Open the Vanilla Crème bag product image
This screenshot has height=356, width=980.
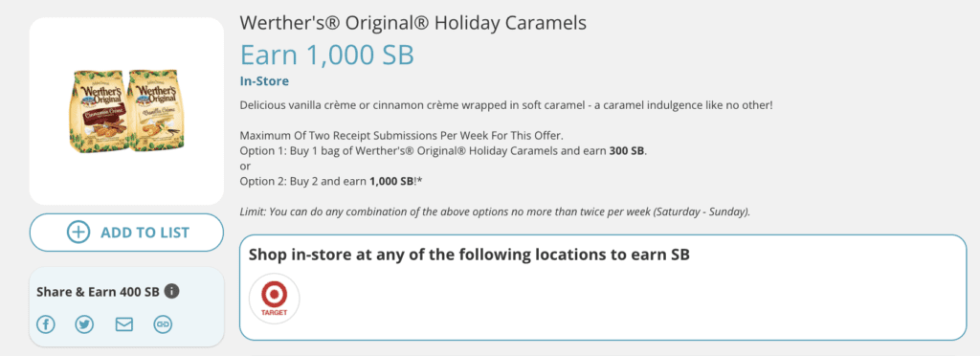(156, 111)
